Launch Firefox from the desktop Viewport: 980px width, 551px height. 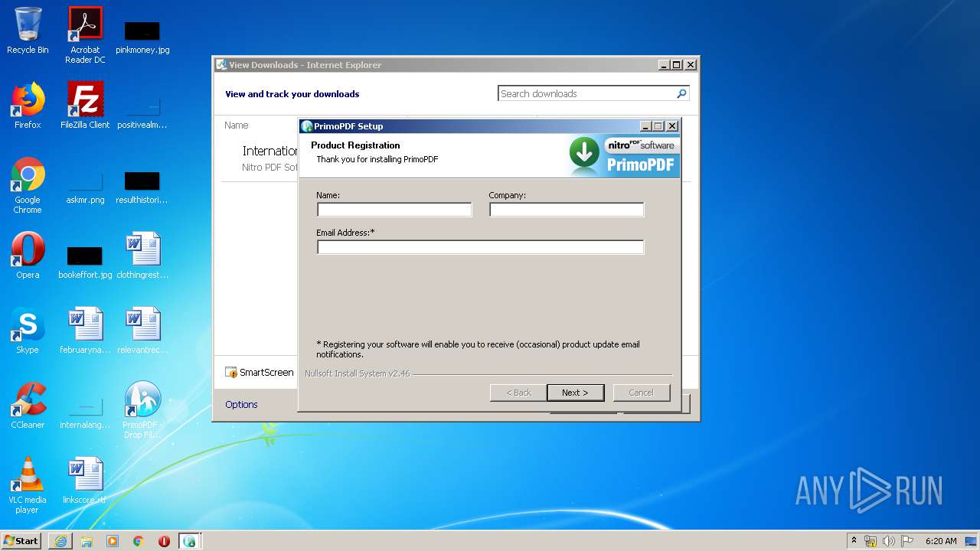[x=28, y=106]
